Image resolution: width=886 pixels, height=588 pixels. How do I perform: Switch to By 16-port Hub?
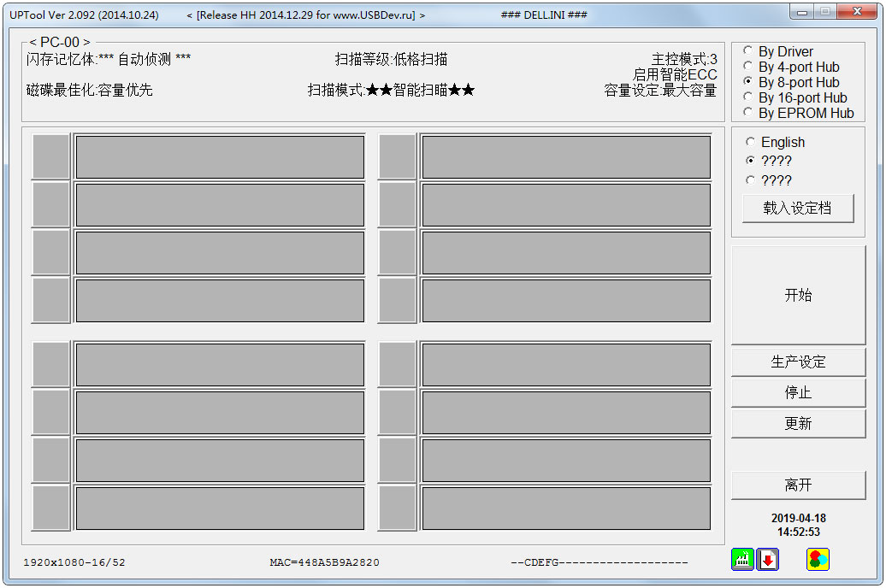tap(795, 97)
